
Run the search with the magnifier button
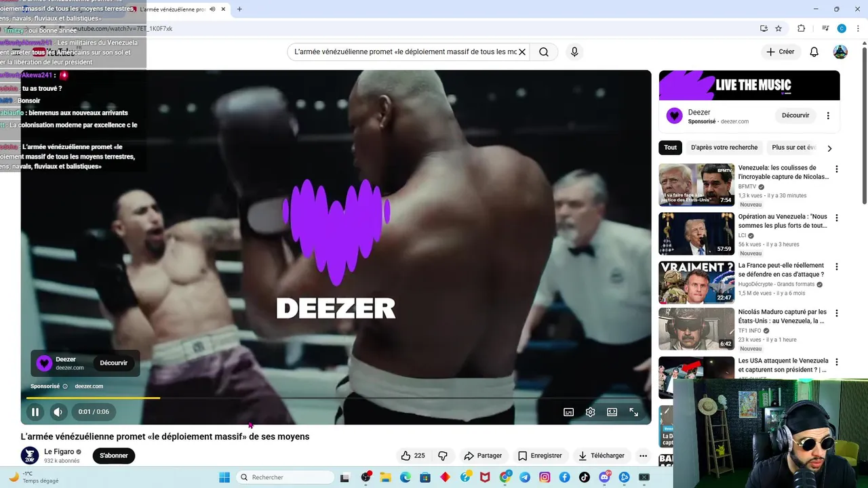(544, 52)
